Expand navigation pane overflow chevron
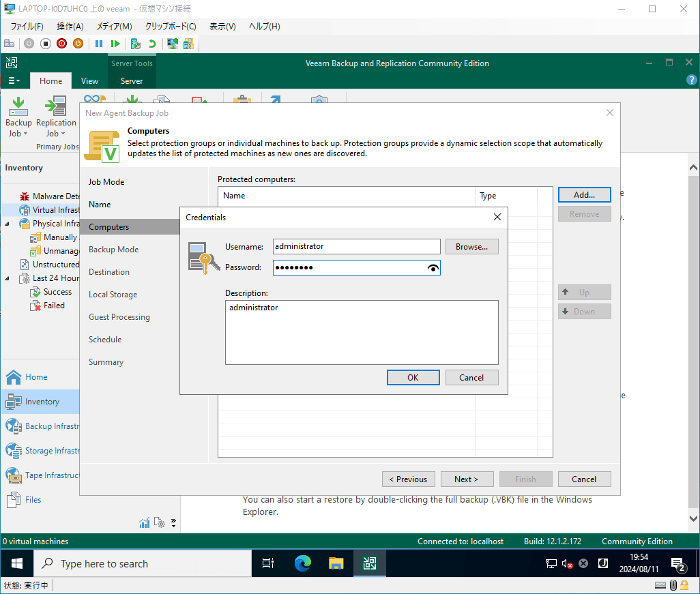700x594 pixels. [x=174, y=522]
